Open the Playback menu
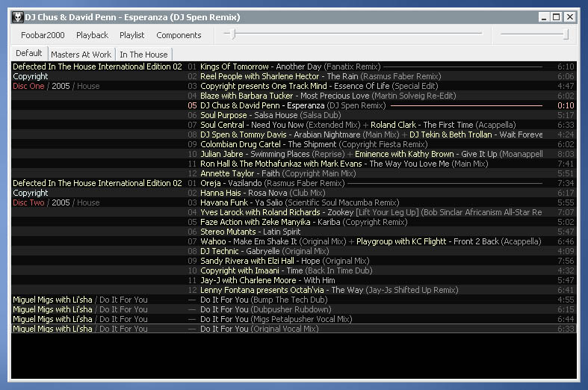Viewport: 588px width, 390px height. pyautogui.click(x=92, y=35)
